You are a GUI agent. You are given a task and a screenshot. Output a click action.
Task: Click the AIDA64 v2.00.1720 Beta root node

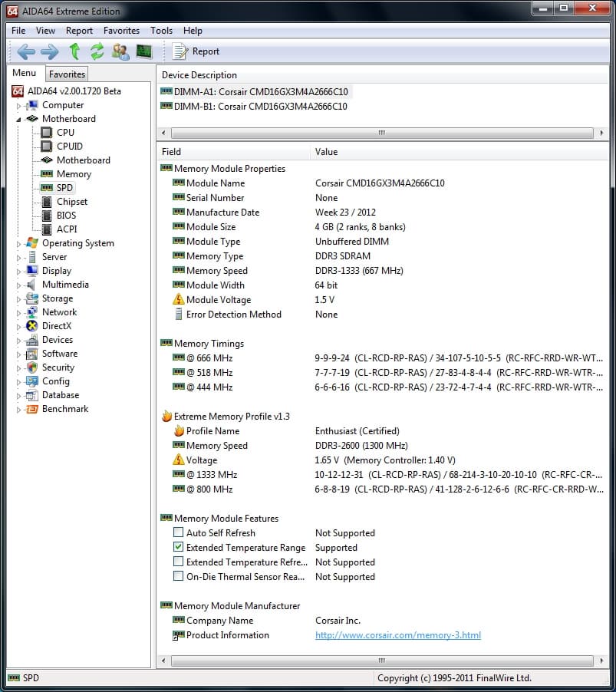coord(74,91)
